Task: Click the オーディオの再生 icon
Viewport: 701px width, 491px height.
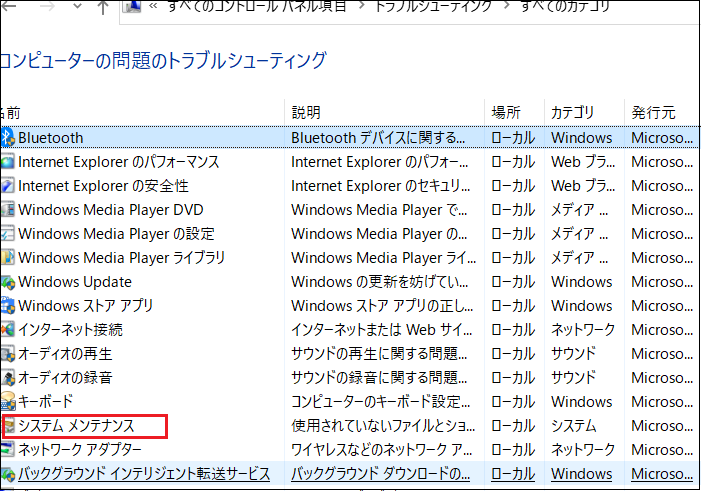Action: click(7, 354)
